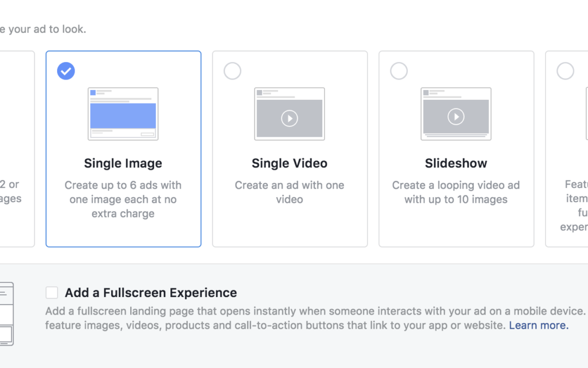The height and width of the screenshot is (368, 588).
Task: Click the 'Add a Fullscreen Experience' label
Action: [x=151, y=293]
